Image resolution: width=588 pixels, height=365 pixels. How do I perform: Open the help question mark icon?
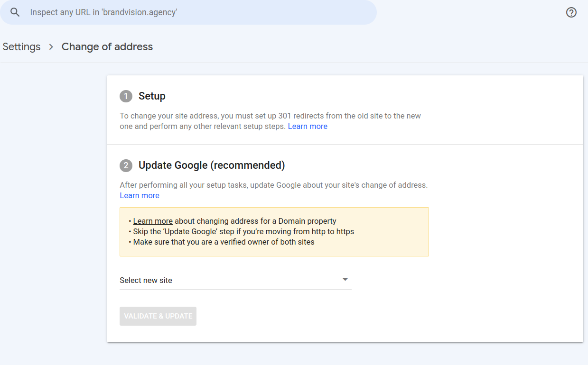[x=571, y=12]
